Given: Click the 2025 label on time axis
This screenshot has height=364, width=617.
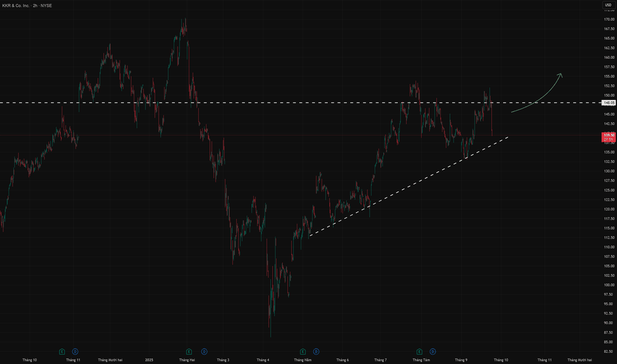Looking at the screenshot, I should pos(149,359).
